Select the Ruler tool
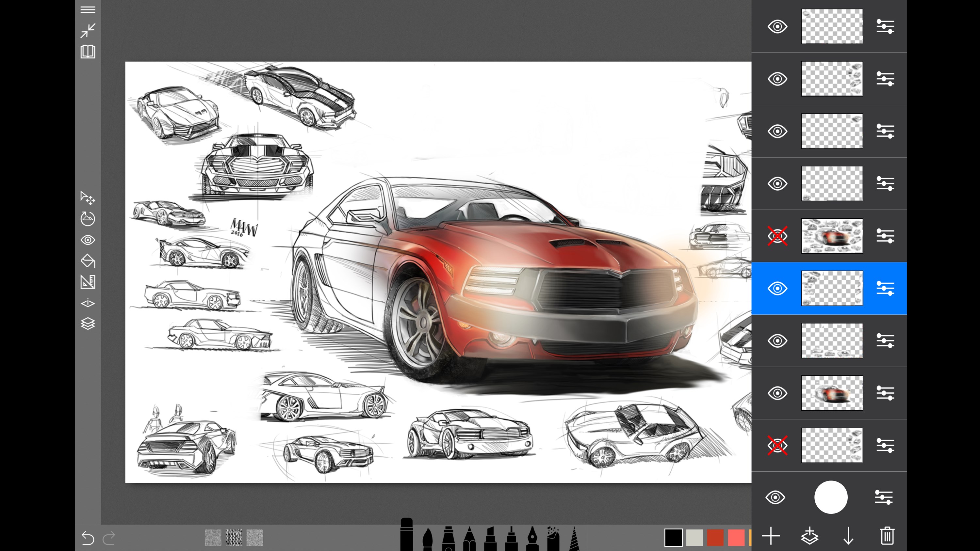This screenshot has width=980, height=551. pos(88,282)
